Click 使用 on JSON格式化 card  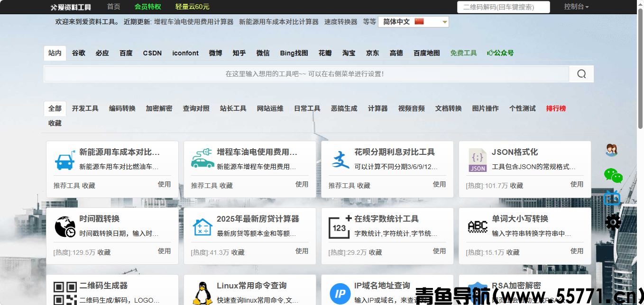pos(577,184)
